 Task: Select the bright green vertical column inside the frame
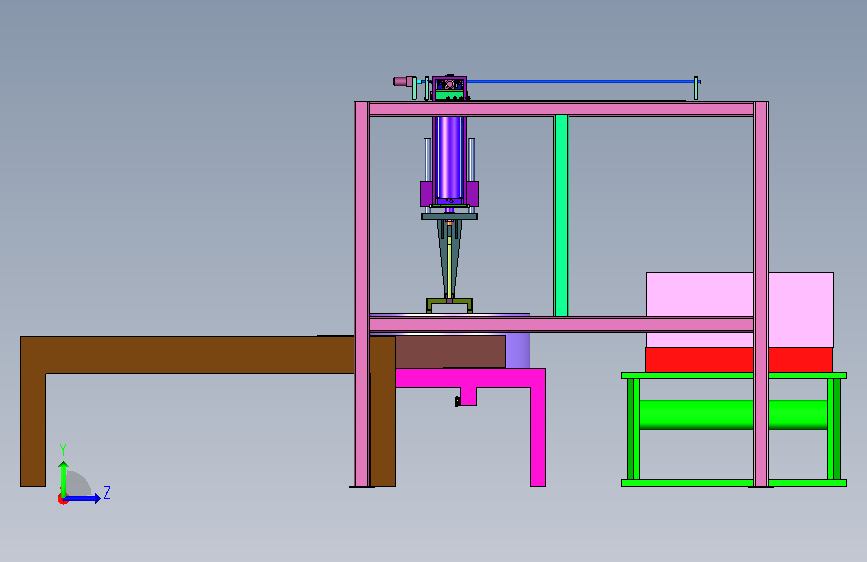tap(561, 215)
